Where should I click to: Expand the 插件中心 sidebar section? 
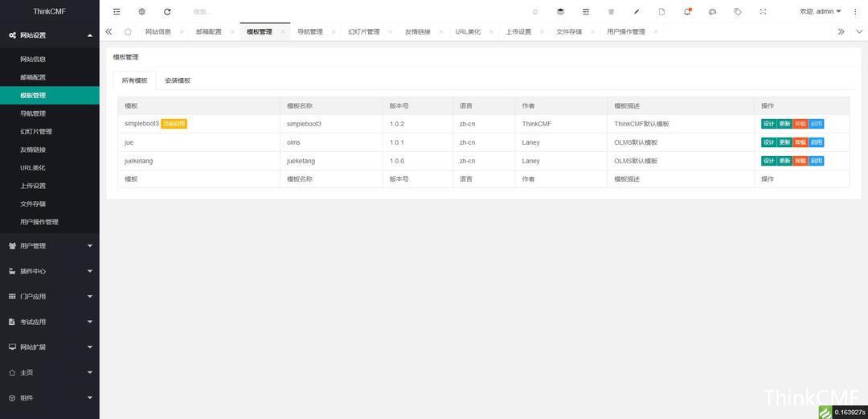coord(50,271)
